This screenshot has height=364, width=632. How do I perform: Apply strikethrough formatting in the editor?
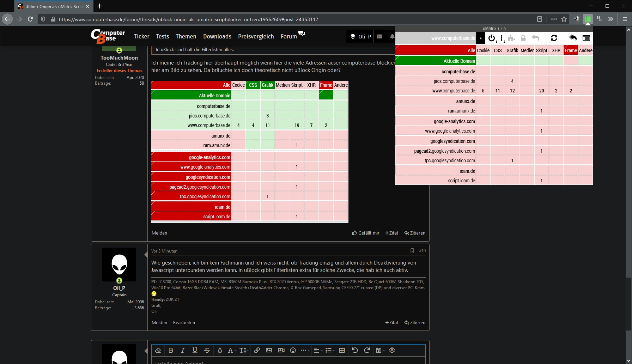(207, 350)
